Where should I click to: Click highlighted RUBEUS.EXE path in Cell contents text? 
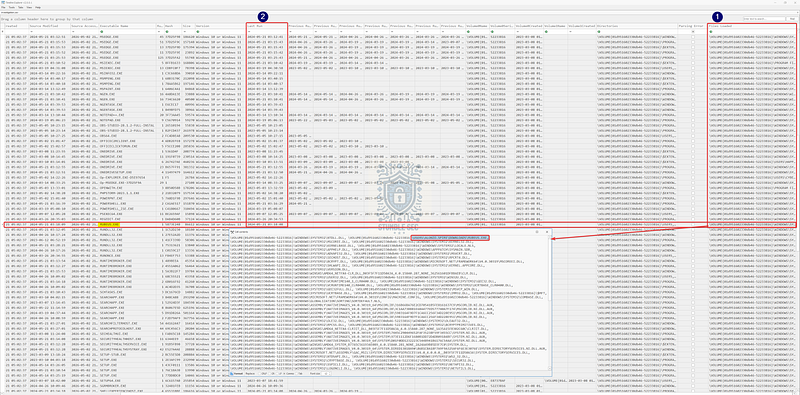450,238
